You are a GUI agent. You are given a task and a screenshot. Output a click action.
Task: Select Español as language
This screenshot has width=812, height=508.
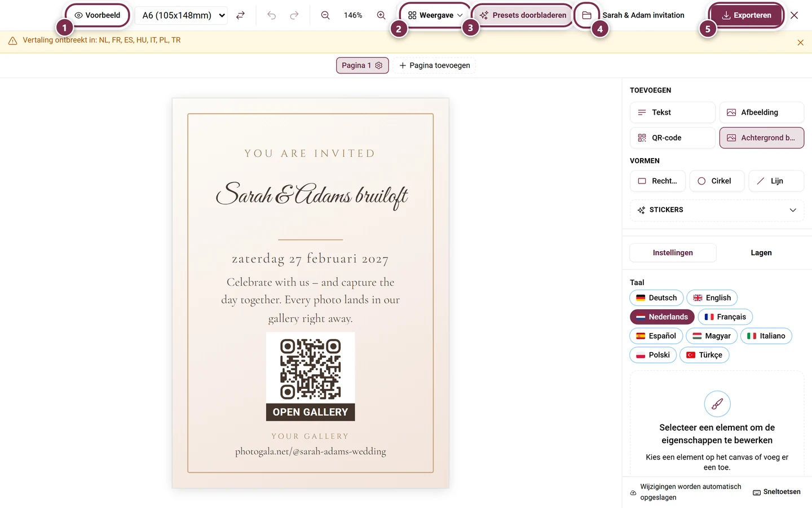[x=656, y=336]
